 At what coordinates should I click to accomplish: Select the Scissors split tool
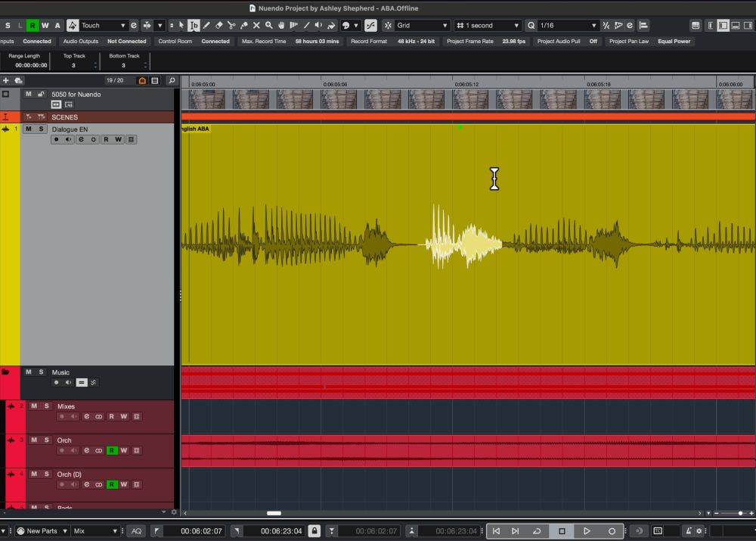(231, 25)
